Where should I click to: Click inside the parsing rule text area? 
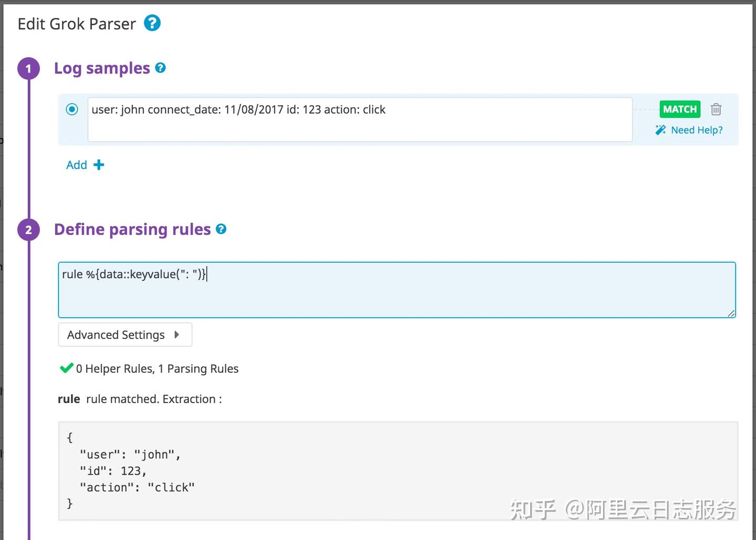coord(396,290)
